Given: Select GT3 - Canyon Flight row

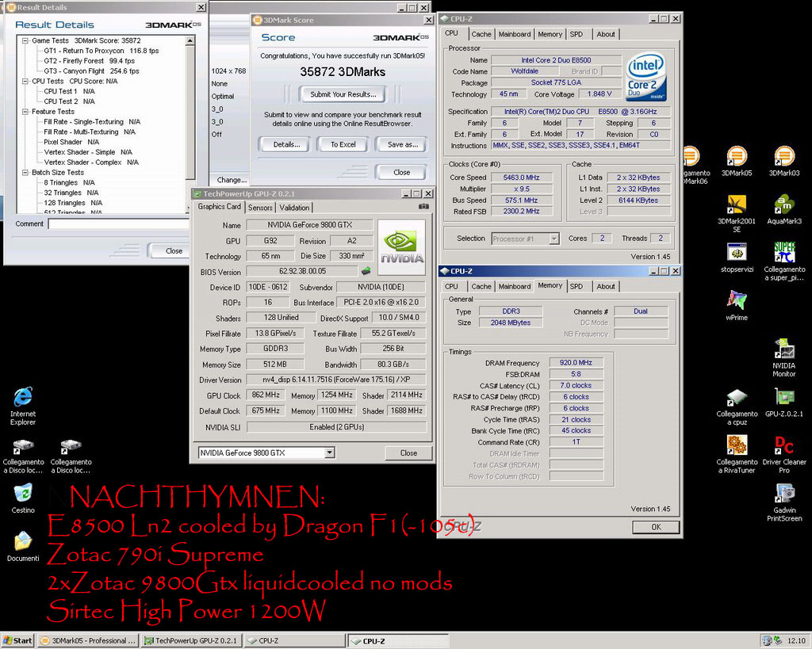Looking at the screenshot, I should point(91,71).
